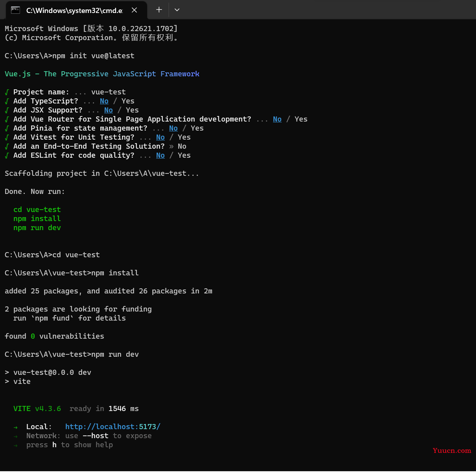Select 'No' on the Add TypeScript prompt
The width and height of the screenshot is (476, 472).
(x=104, y=101)
